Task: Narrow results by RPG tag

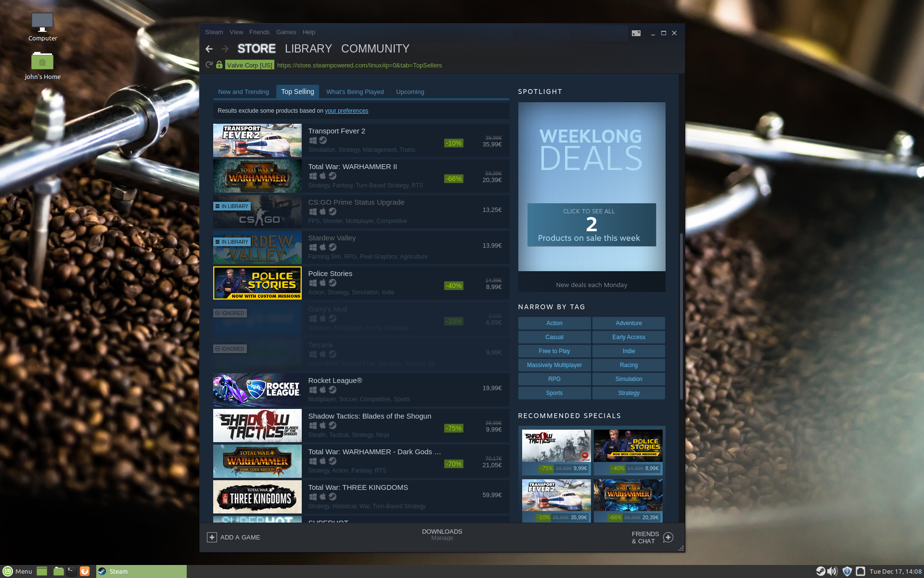Action: coord(554,379)
